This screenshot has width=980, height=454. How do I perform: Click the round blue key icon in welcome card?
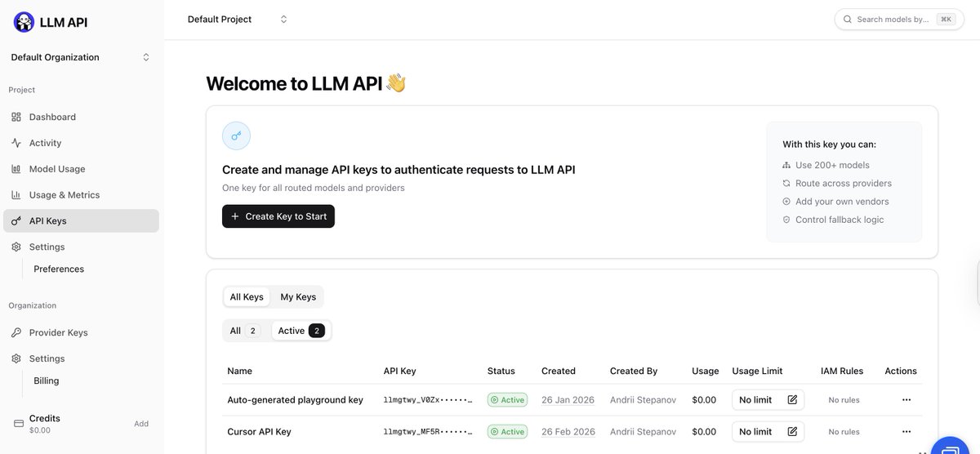click(x=236, y=136)
